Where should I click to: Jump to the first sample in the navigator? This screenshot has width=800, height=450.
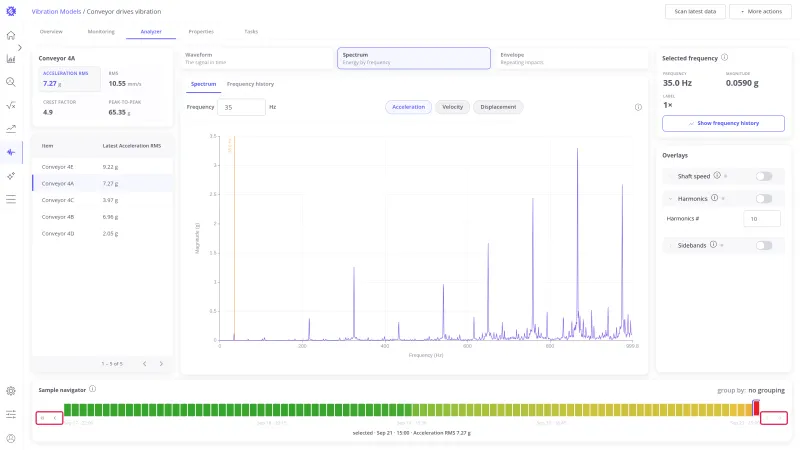click(43, 418)
